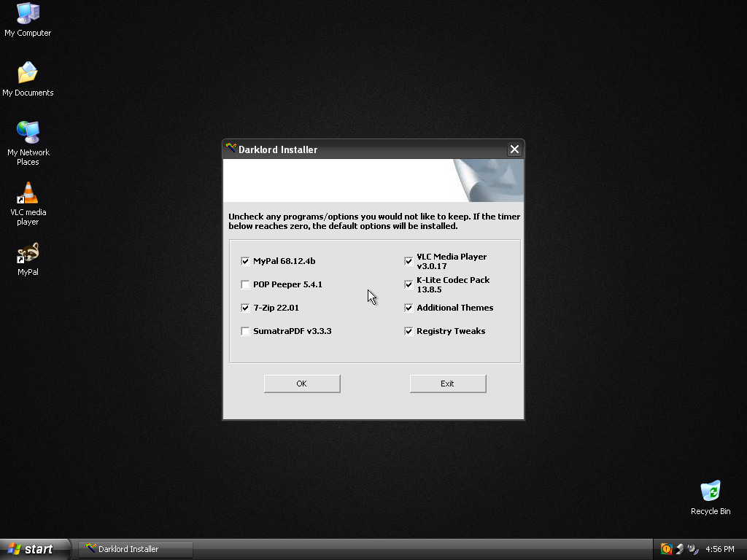Click the Darklord Installer taskbar button

click(x=136, y=549)
